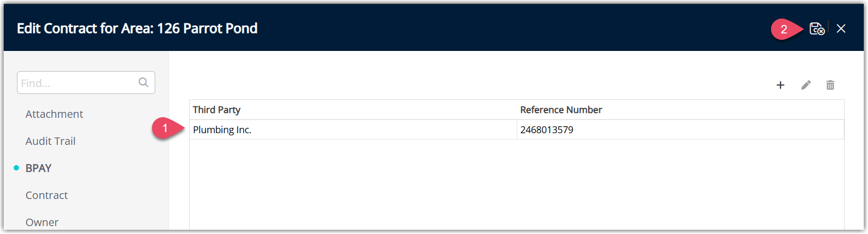Open the Attachment section

54,114
